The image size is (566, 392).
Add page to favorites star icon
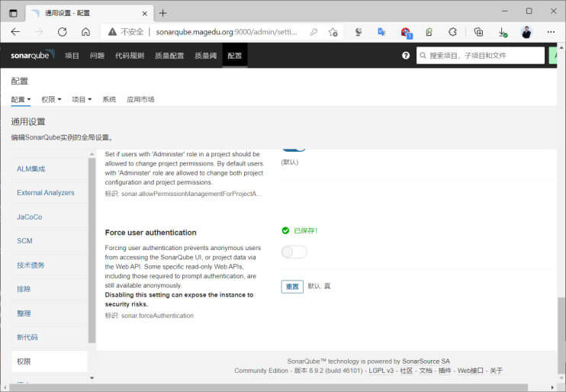coord(333,32)
